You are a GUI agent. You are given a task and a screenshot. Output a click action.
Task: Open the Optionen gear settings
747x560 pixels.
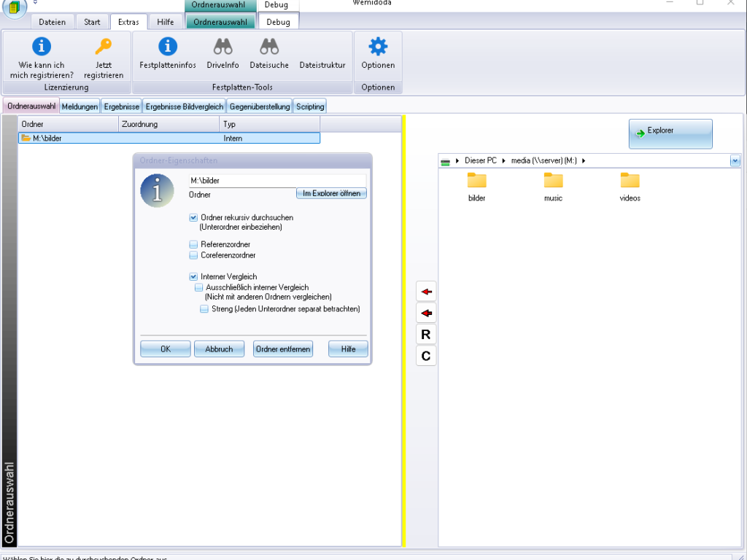[378, 47]
